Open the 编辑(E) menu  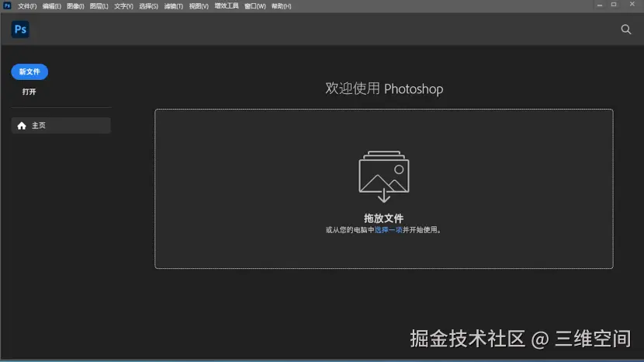coord(52,6)
